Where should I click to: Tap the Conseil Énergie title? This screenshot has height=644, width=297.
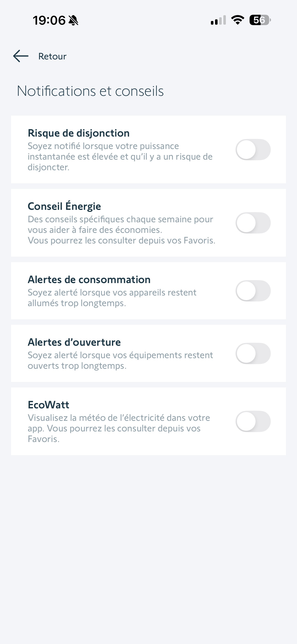(64, 206)
